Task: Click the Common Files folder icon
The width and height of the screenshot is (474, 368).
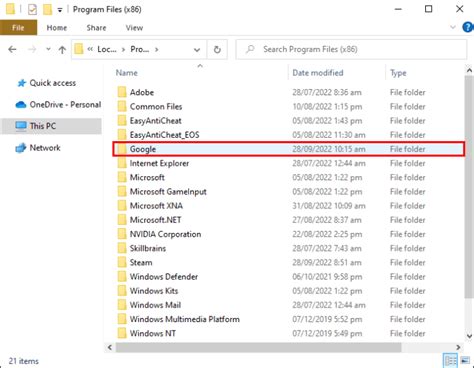Action: 122,107
